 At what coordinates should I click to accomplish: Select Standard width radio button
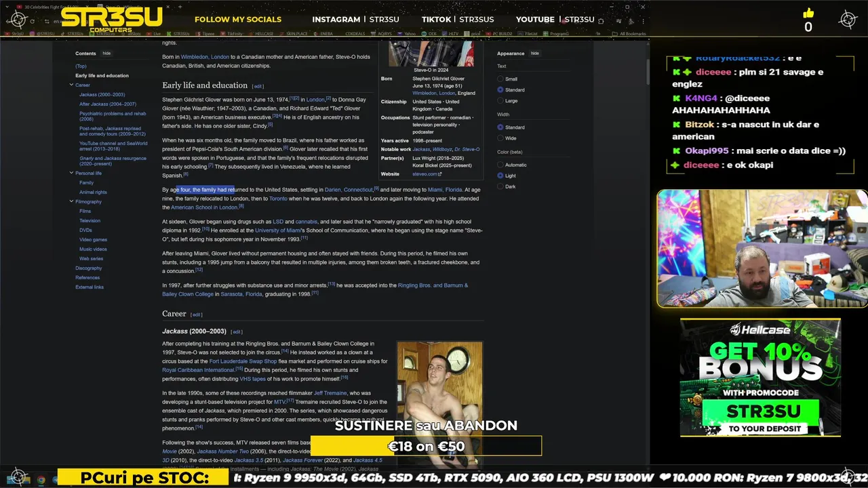pos(500,127)
